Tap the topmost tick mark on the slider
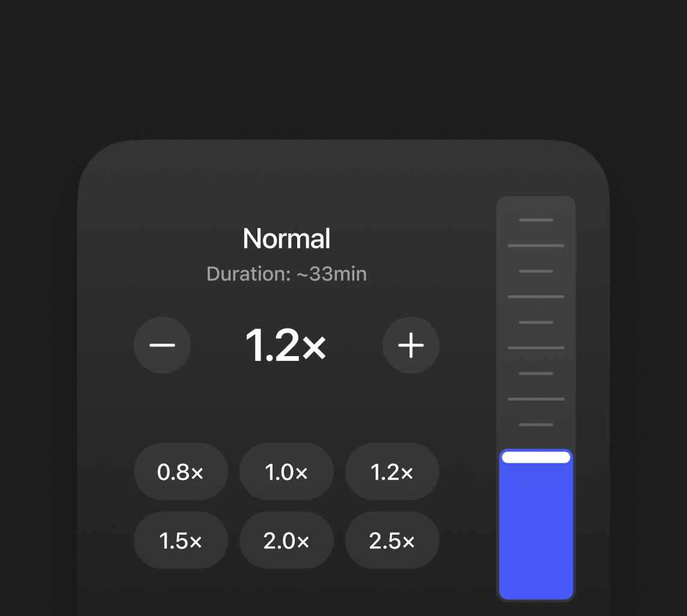Viewport: 687px width, 616px height. [535, 220]
